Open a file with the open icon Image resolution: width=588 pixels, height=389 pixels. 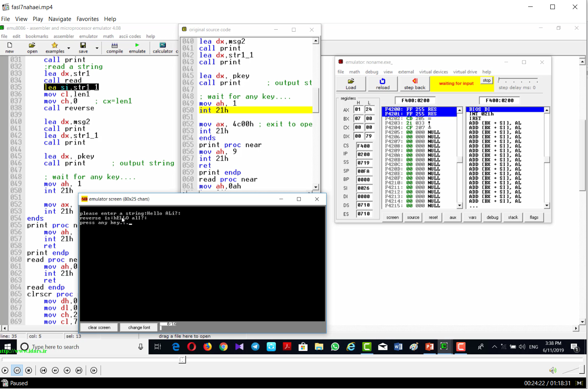click(32, 48)
